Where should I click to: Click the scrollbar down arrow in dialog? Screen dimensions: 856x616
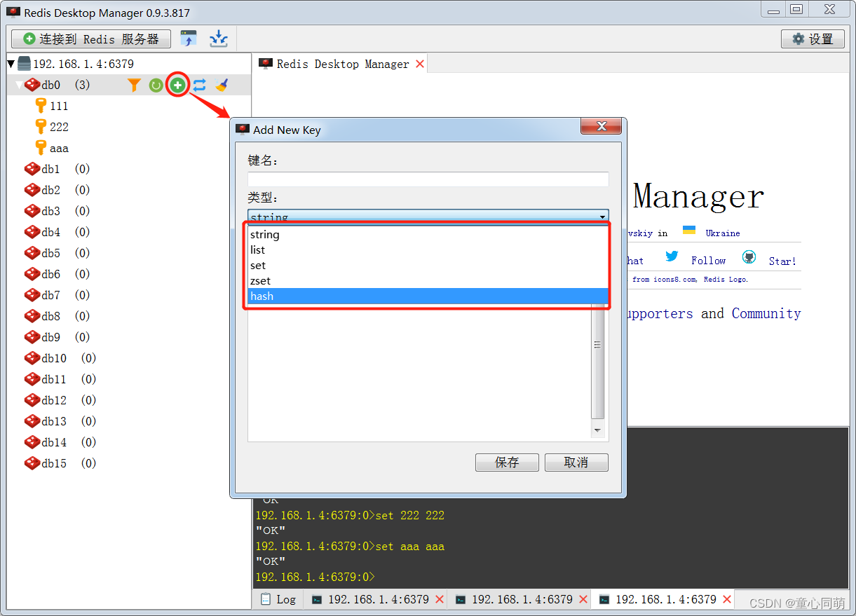pyautogui.click(x=597, y=430)
